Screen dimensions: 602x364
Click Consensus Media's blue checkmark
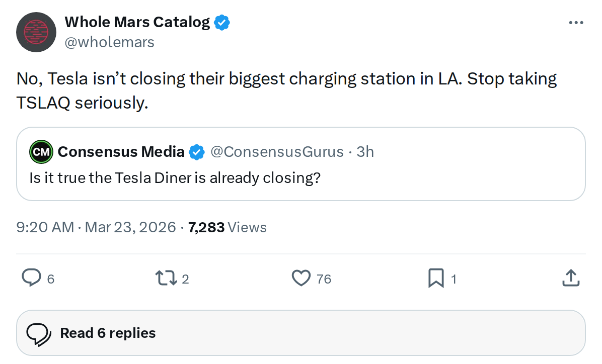(x=197, y=151)
